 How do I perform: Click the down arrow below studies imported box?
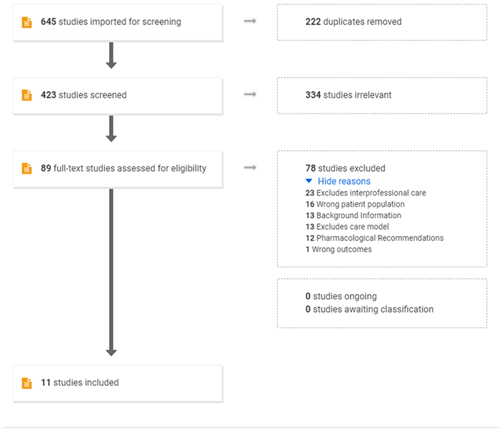point(111,55)
